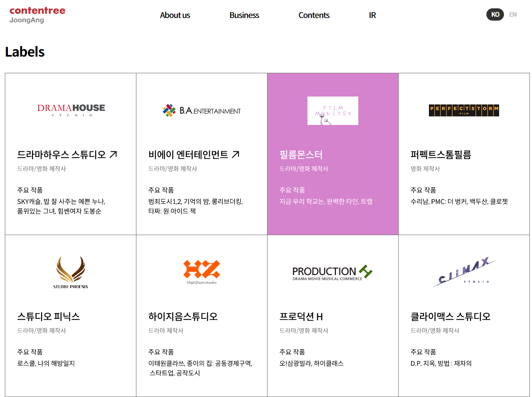The width and height of the screenshot is (532, 397).
Task: Click the text '로스쿨, 나의 해방일지'
Action: point(46,364)
